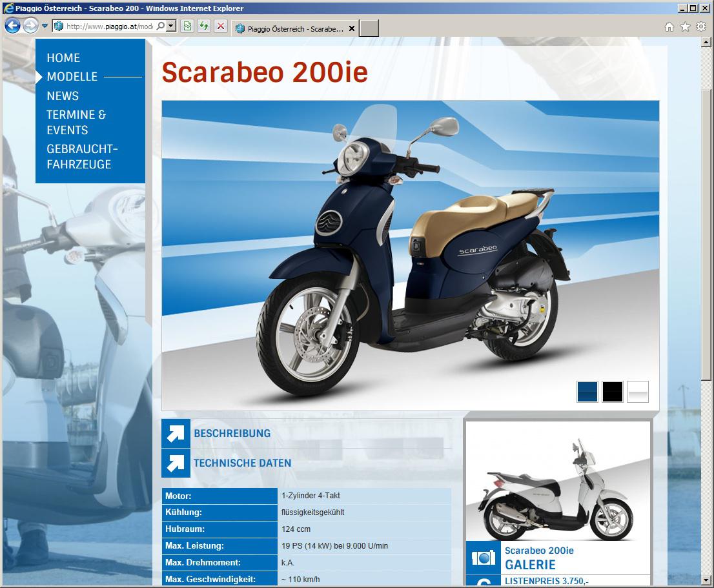
Task: Go forward with the browser Forward arrow
Action: click(x=30, y=26)
